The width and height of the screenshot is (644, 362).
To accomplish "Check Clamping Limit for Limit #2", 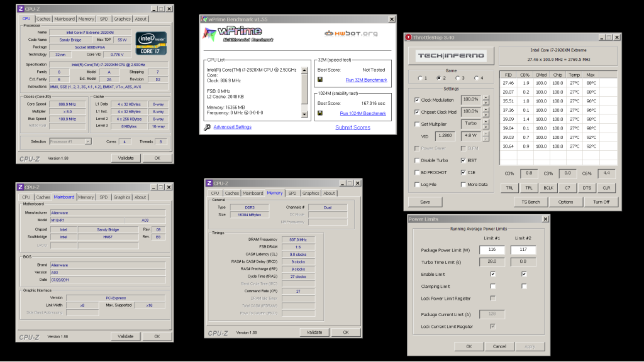I will 524,286.
